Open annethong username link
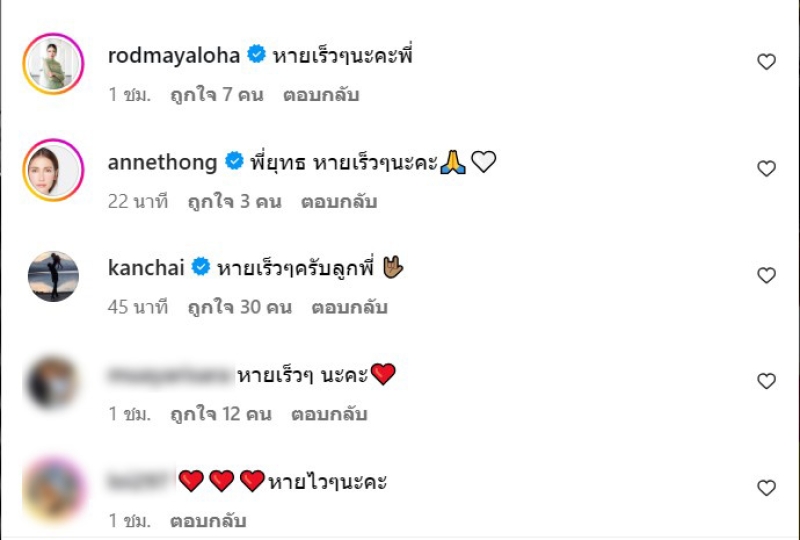 point(163,162)
